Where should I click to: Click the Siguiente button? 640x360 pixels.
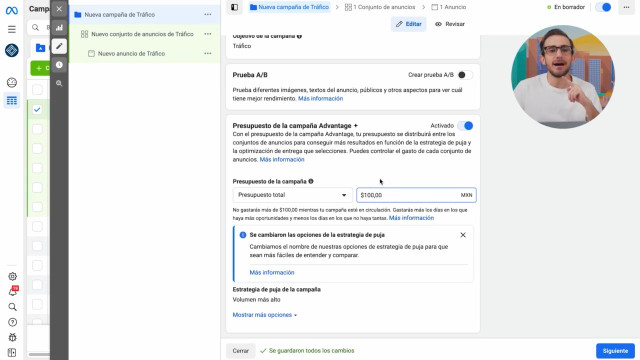(x=615, y=351)
